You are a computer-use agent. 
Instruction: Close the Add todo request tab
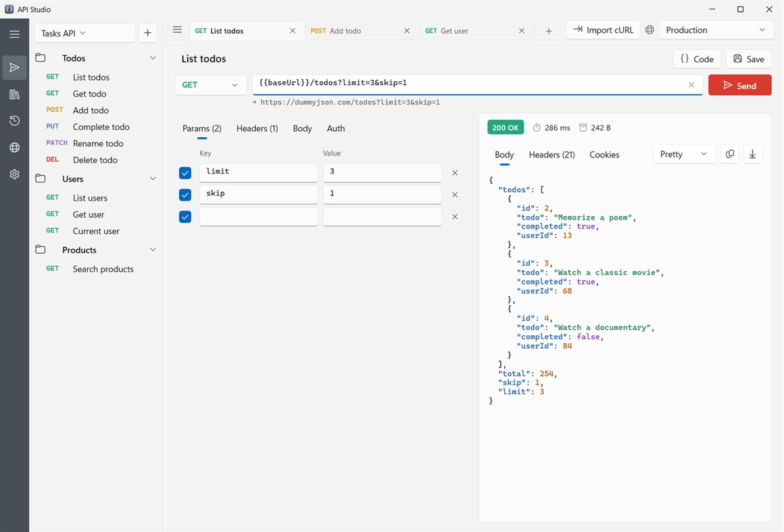click(x=406, y=30)
